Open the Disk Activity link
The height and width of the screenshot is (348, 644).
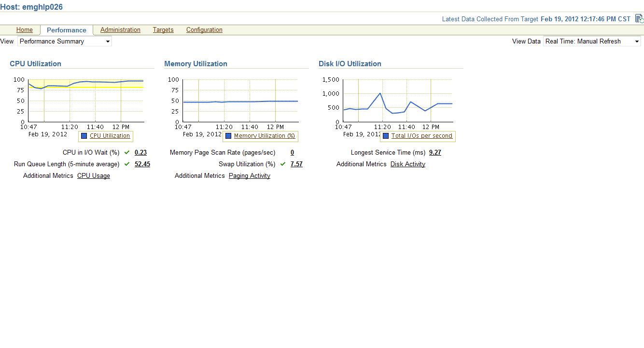click(x=407, y=164)
